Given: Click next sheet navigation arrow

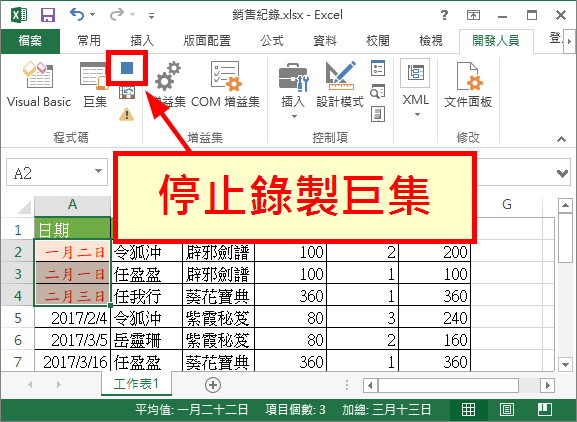Looking at the screenshot, I should tap(59, 384).
